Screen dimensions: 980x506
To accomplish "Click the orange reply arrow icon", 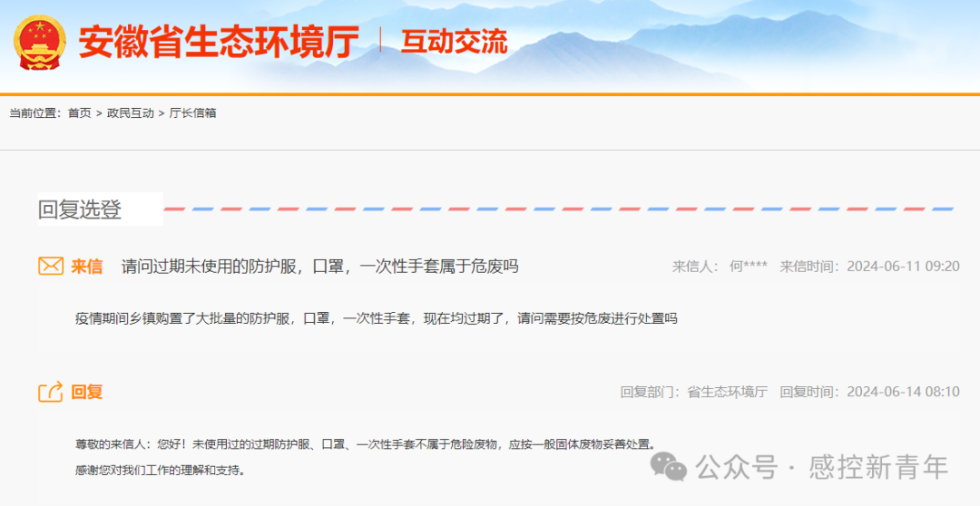I will [x=51, y=392].
